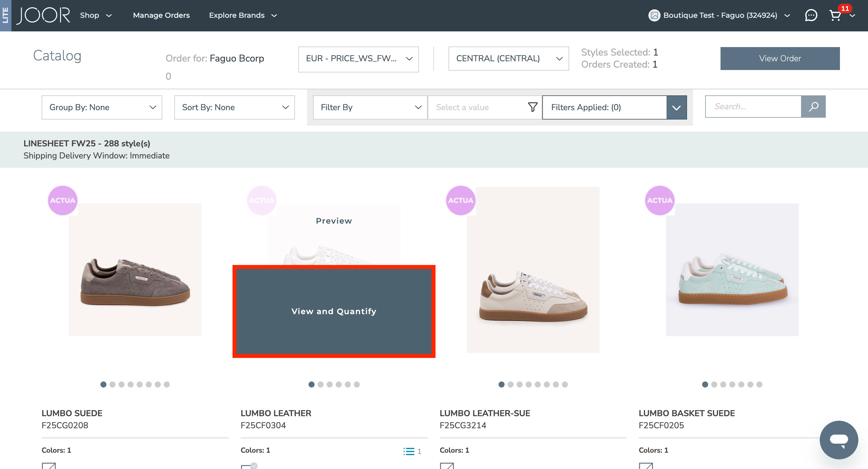Viewport: 868px width, 469px height.
Task: Click the LINESHEET FW25 - 288 style(s) heading
Action: (87, 143)
